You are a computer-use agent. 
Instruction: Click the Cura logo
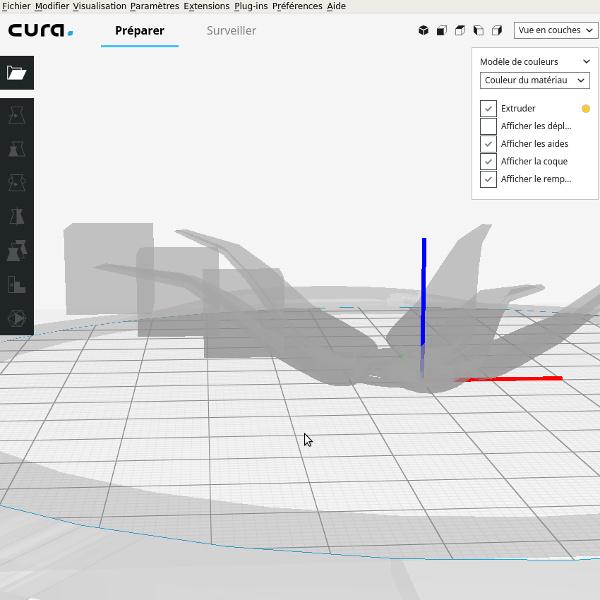(x=41, y=30)
